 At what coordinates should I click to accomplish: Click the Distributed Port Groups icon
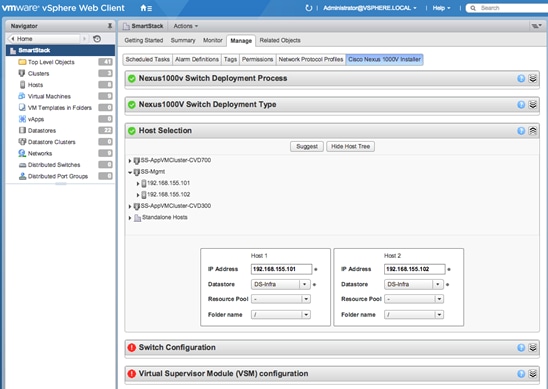[22, 176]
